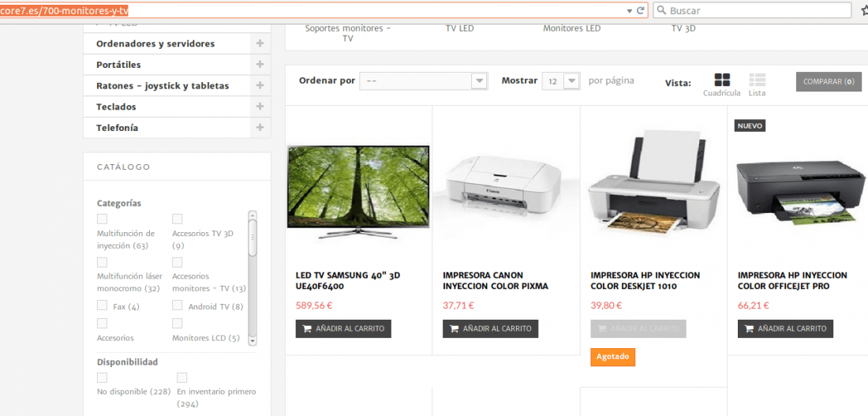This screenshot has height=416, width=868.
Task: Add LED TV Samsung to cart
Action: pyautogui.click(x=343, y=328)
